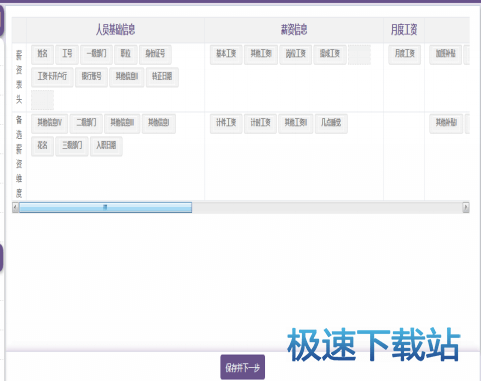
Task: Click the horizontal scrollbar thumb
Action: 105,208
